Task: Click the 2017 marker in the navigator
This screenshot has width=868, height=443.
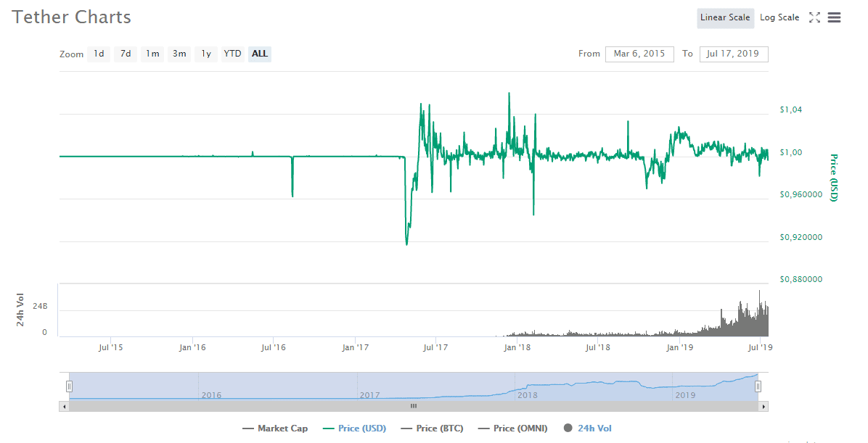Action: 370,395
